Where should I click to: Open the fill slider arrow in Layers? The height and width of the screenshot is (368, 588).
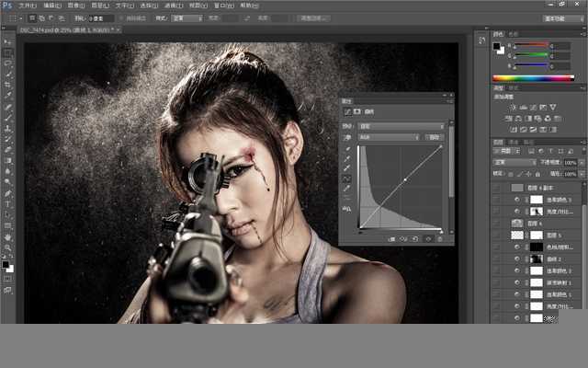[582, 174]
